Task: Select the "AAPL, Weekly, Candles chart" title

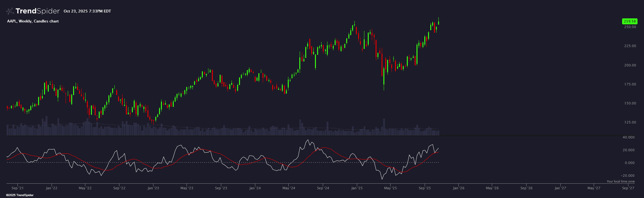Action: pos(33,21)
